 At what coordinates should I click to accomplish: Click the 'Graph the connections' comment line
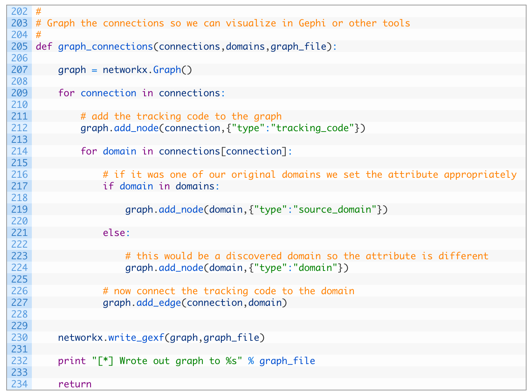[x=223, y=23]
